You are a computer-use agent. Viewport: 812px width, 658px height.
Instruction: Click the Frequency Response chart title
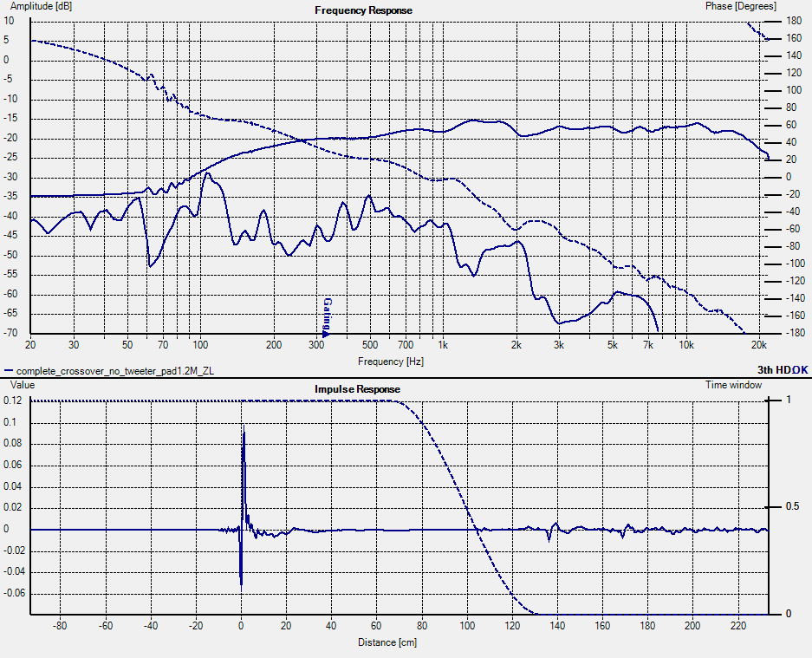coord(363,10)
